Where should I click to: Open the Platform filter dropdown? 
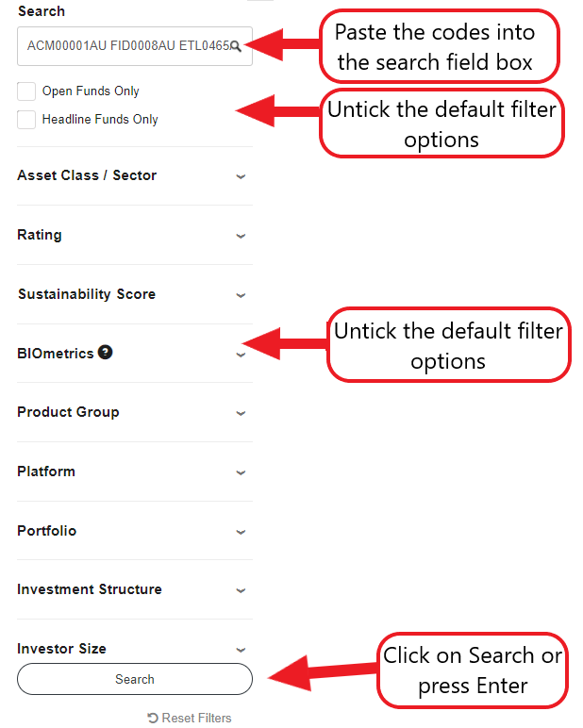241,472
